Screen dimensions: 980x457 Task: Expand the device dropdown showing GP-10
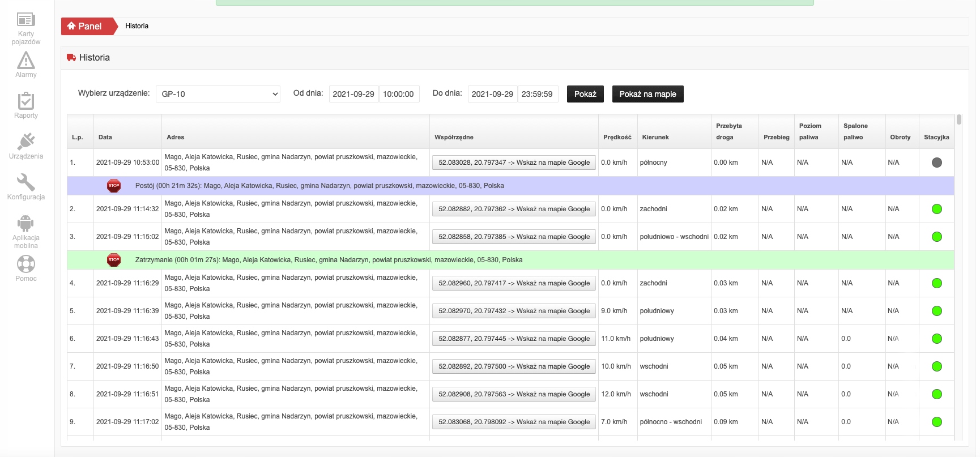point(218,94)
